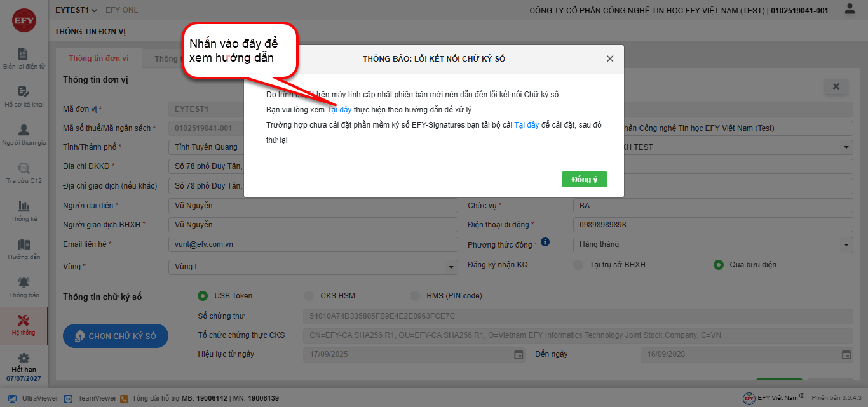Open Hướng dẫn guide icon

24,249
